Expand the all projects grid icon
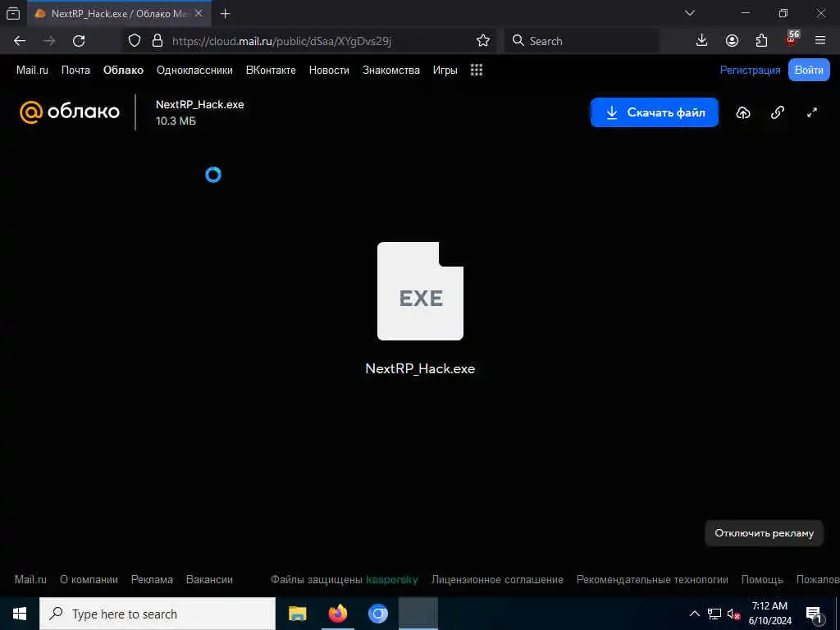Screen dimensions: 840x630 click(x=477, y=71)
